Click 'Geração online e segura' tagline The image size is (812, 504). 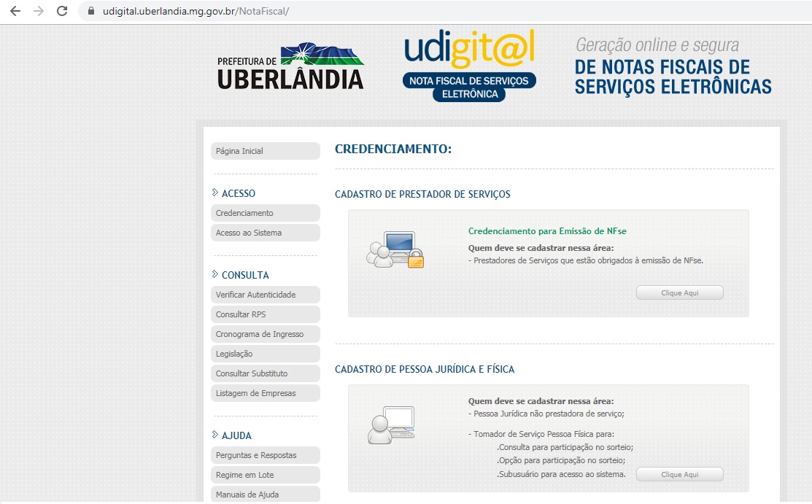click(657, 45)
